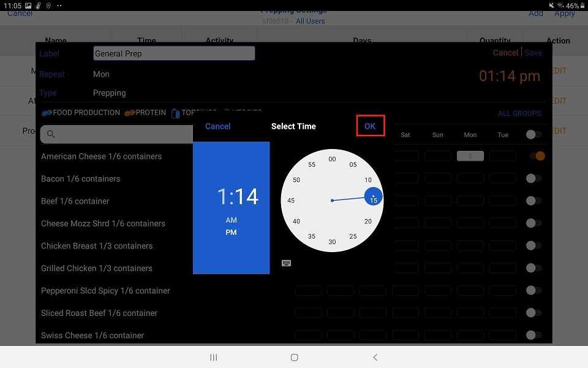Tap Android back button
588x368 pixels.
coord(375,357)
